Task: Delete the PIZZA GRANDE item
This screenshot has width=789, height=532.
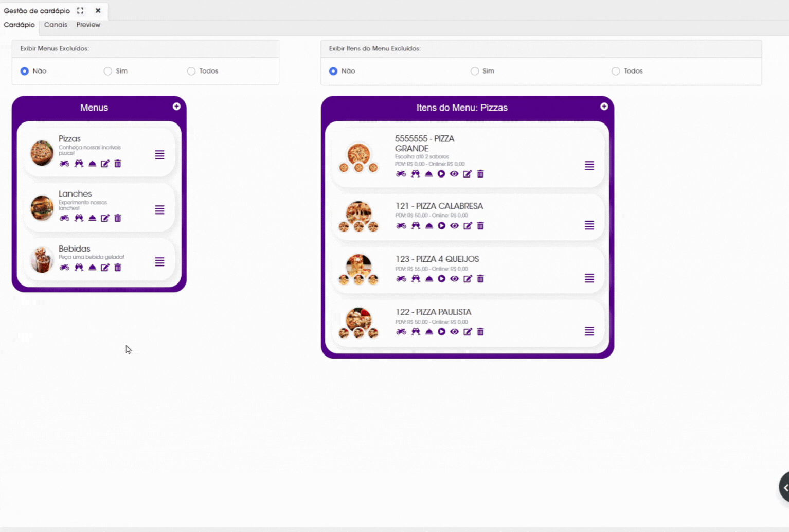Action: (x=480, y=174)
